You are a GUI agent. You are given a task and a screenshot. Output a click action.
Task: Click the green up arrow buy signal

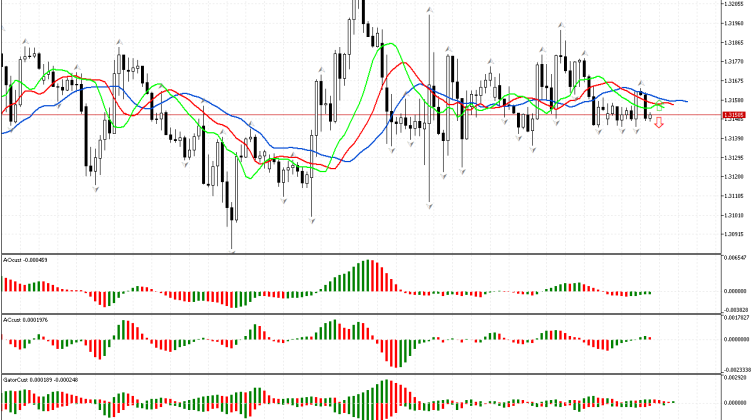(659, 106)
